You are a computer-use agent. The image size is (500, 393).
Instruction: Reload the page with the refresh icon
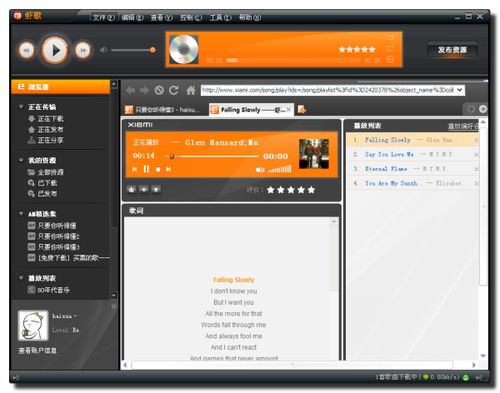click(x=174, y=90)
